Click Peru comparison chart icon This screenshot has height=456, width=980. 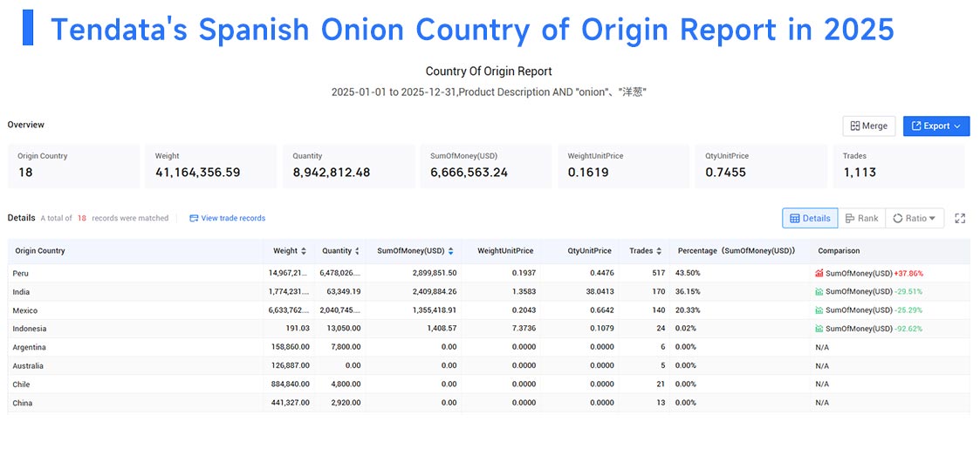[x=819, y=274]
